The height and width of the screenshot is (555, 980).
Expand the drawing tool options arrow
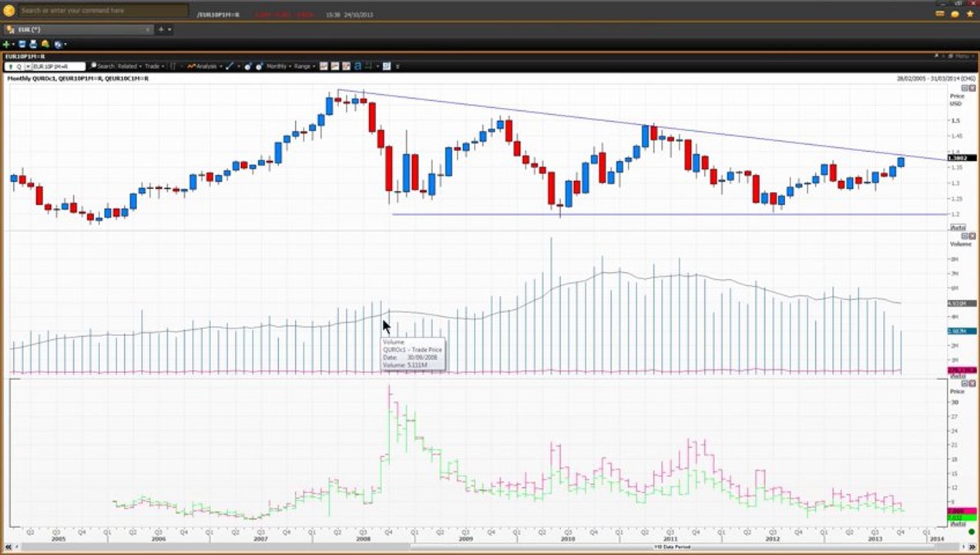coord(239,66)
